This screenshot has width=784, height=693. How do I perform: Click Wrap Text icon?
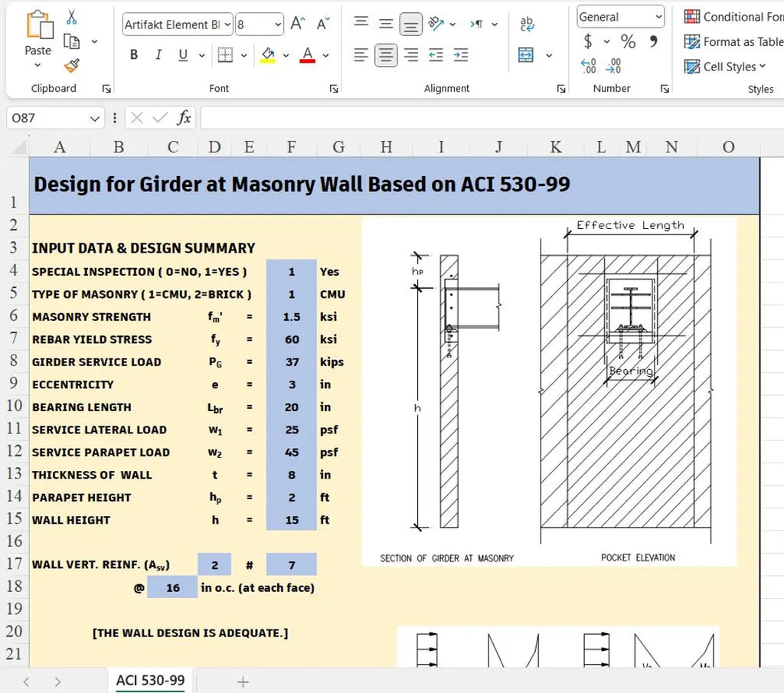527,24
